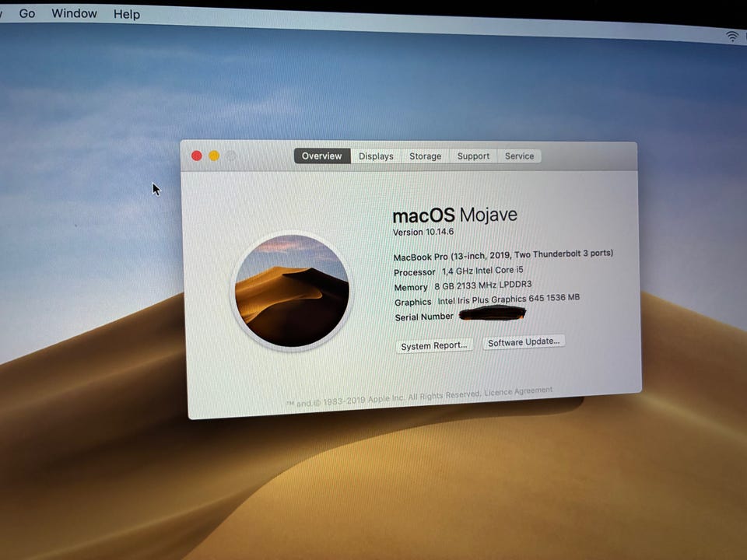Viewport: 747px width, 560px height.
Task: Select the 8 GB 2133 MHz LPDDR3 value
Action: click(482, 285)
